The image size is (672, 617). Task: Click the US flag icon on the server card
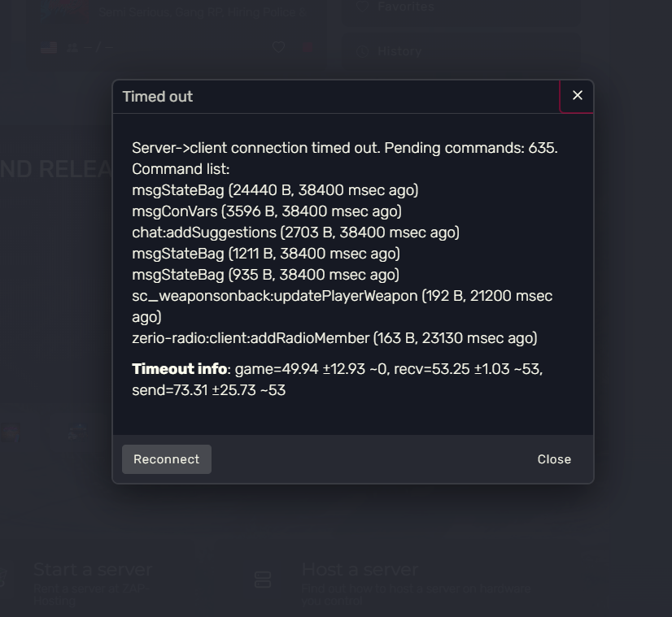pos(47,46)
